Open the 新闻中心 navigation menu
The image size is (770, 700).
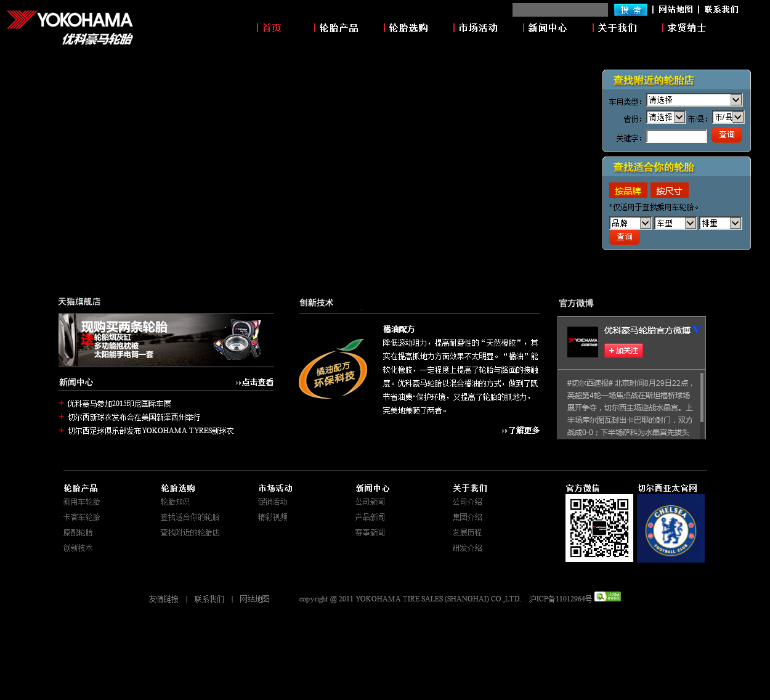click(x=547, y=28)
